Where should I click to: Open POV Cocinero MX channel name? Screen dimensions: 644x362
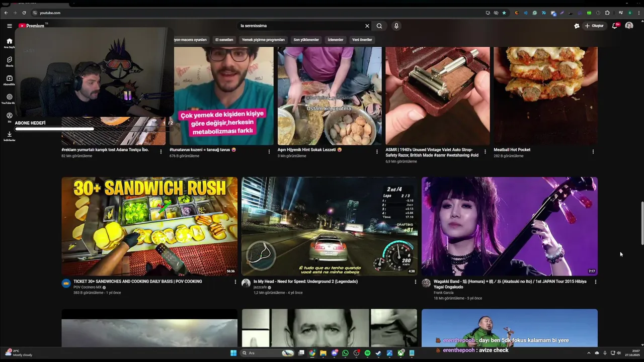click(x=88, y=287)
